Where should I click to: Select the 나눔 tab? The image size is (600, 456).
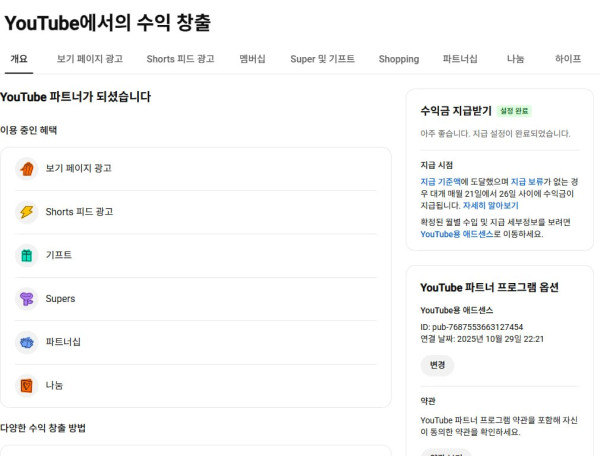point(515,59)
